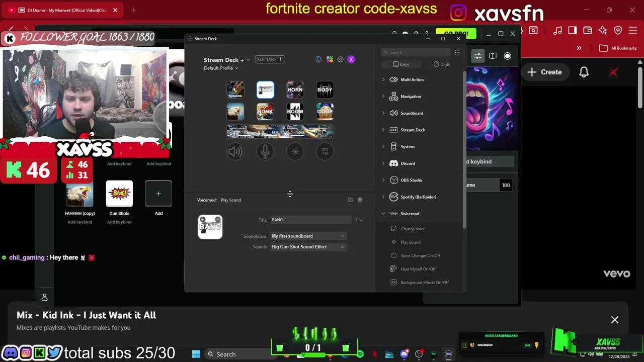Open the Soundboard dropdown
The height and width of the screenshot is (362, 644).
point(308,236)
